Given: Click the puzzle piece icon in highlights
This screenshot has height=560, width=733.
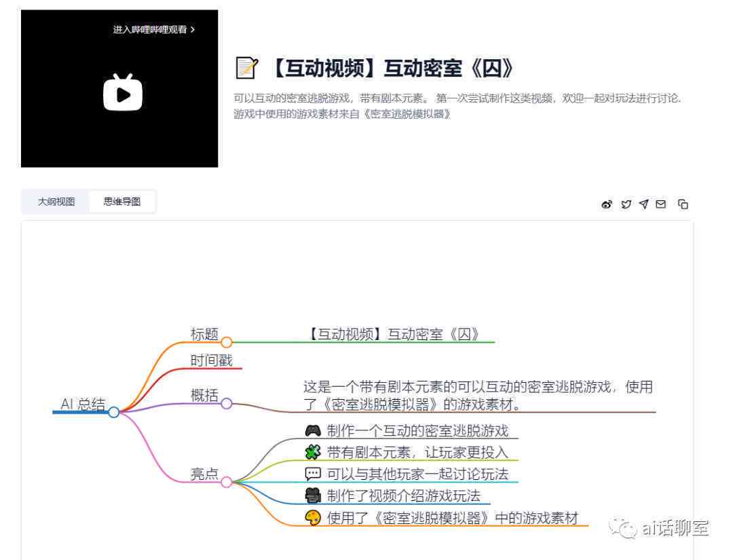Looking at the screenshot, I should 313,452.
